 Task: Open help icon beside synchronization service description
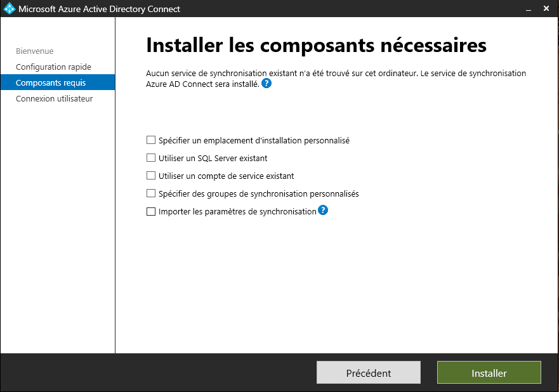(266, 84)
